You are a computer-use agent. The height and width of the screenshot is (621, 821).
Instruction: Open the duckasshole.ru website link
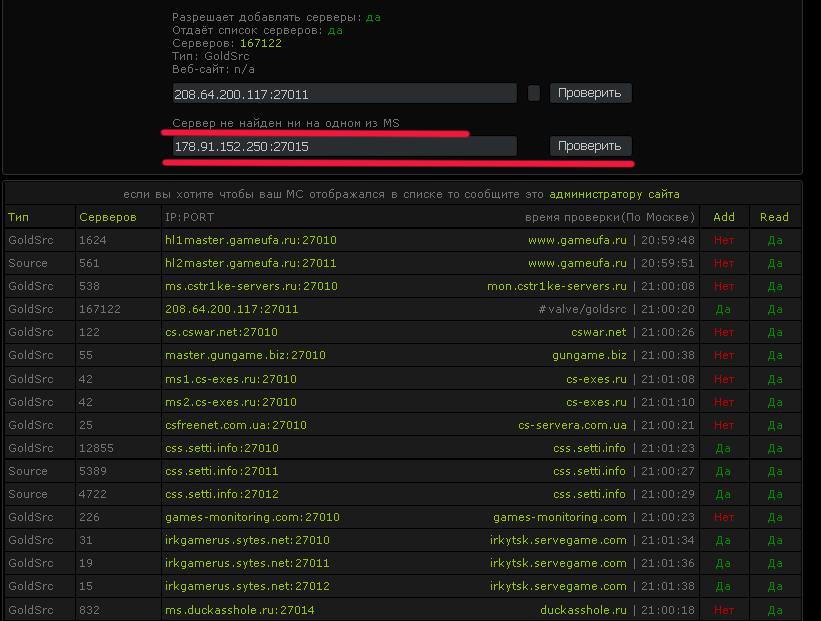pyautogui.click(x=583, y=610)
